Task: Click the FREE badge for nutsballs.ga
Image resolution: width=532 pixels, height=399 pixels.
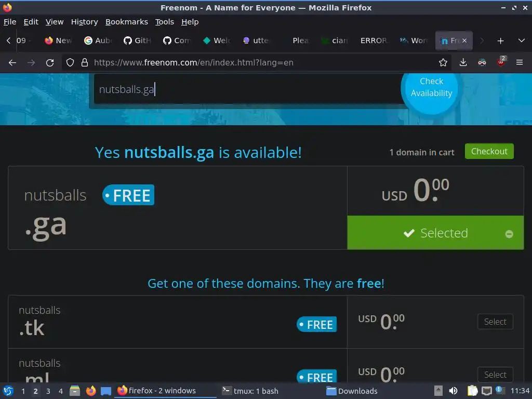Action: pos(128,195)
